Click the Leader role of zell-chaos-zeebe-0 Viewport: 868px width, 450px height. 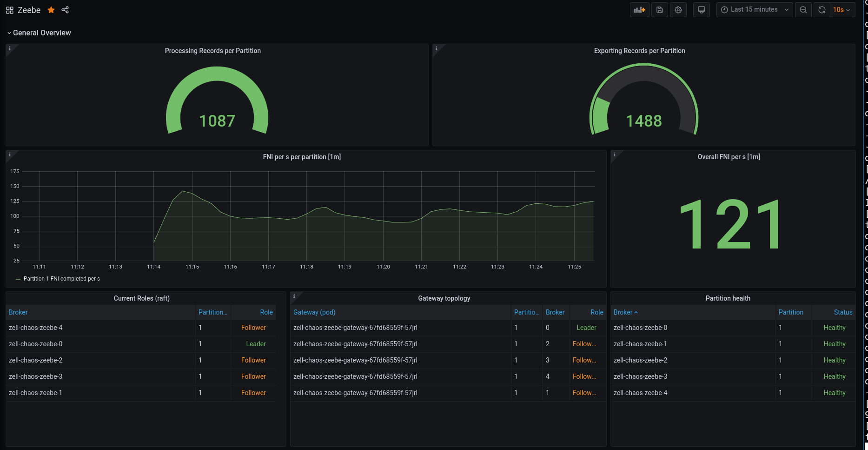[x=256, y=344]
